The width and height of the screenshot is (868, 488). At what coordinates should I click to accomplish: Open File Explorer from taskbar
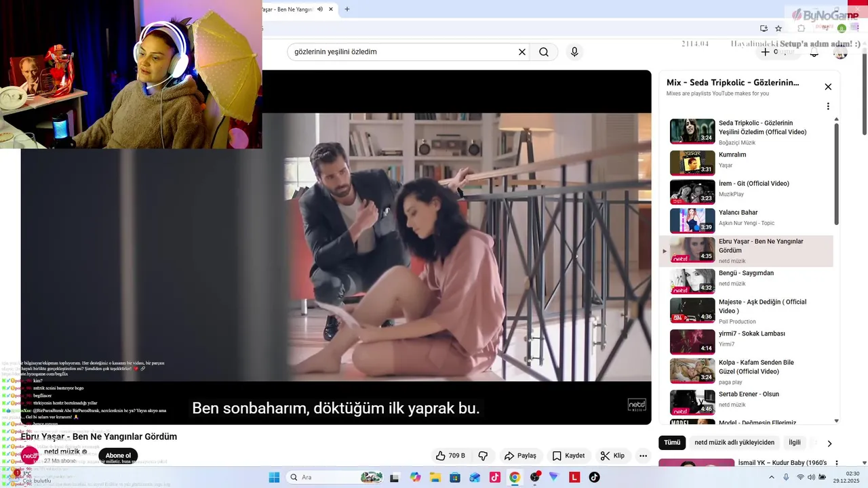pos(435,477)
